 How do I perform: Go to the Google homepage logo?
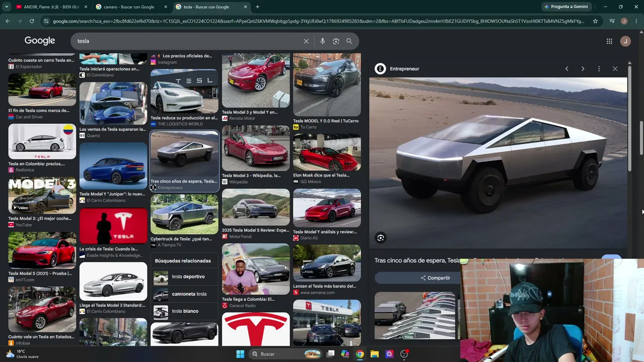[x=40, y=41]
